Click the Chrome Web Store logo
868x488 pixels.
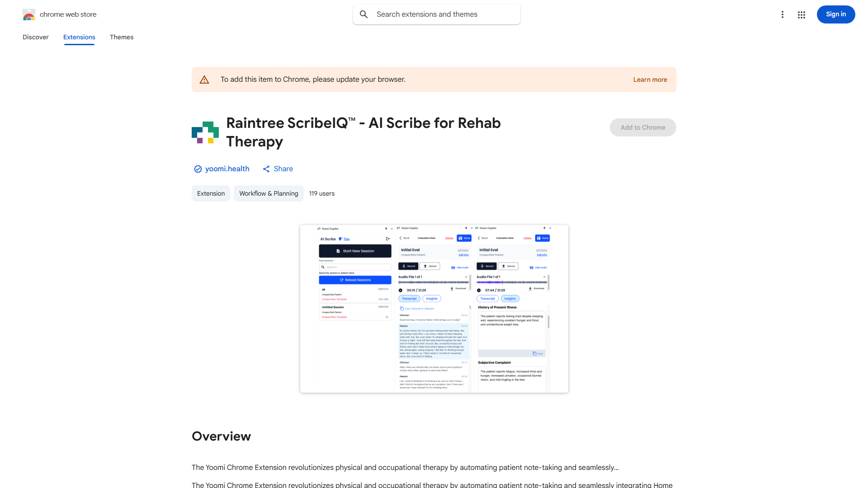pos(29,14)
